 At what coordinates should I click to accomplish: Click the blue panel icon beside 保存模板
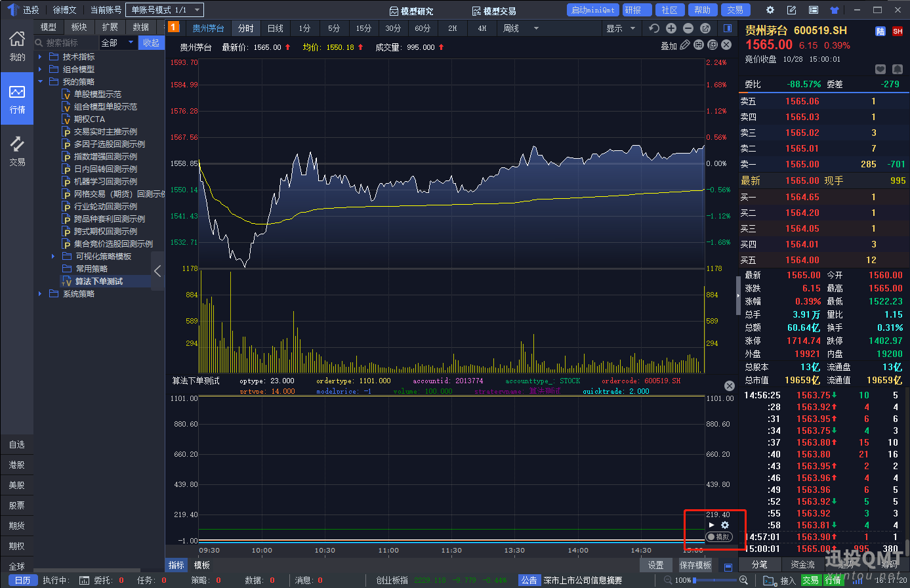pos(728,567)
